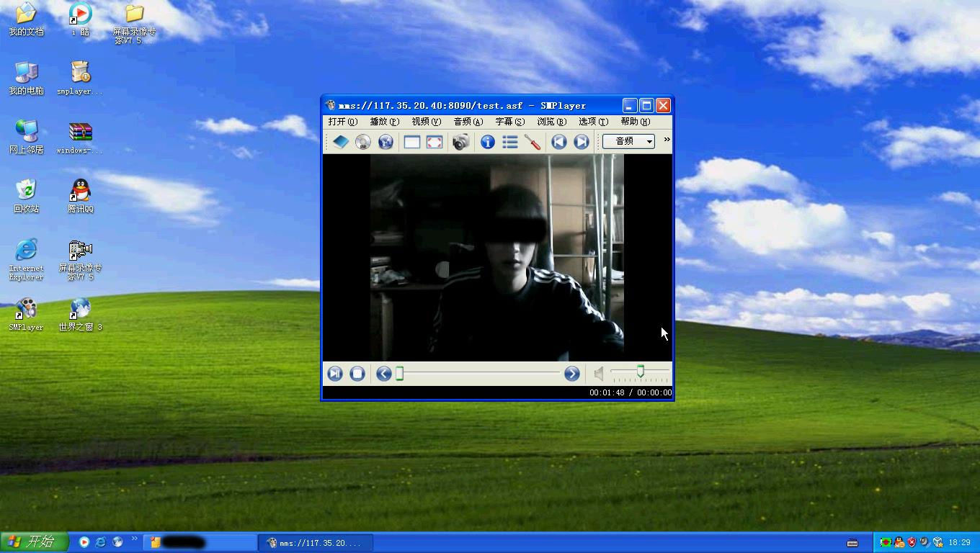Open the 视频(V) menu
The image size is (980, 553).
pyautogui.click(x=426, y=122)
